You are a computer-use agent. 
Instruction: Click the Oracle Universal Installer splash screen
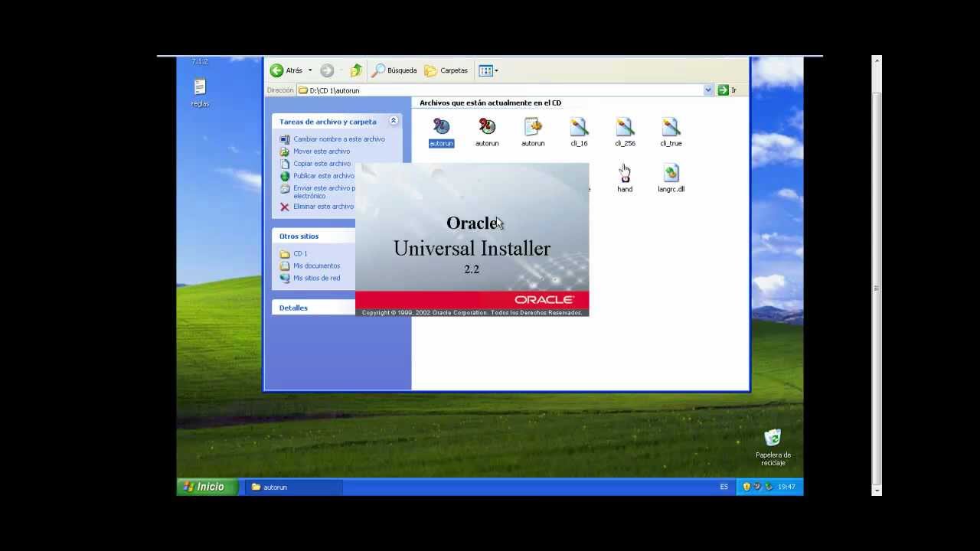tap(472, 240)
